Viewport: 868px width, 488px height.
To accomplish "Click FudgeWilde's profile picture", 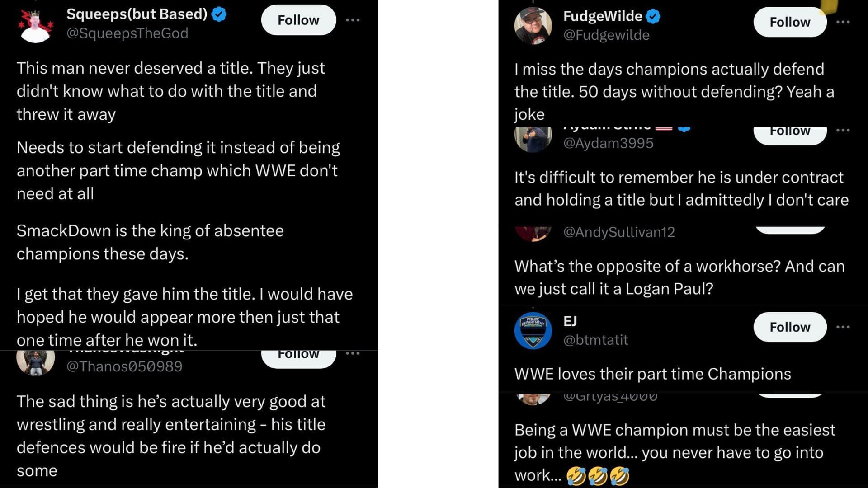I will (533, 26).
